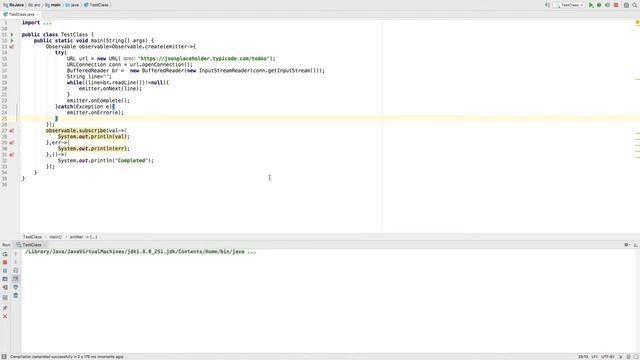Close the TestClass.java editor tab
Image resolution: width=640 pixels, height=360 pixels.
click(38, 14)
